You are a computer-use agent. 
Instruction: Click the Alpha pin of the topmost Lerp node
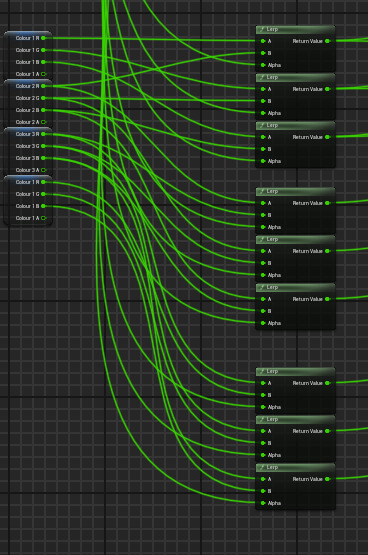click(x=263, y=65)
